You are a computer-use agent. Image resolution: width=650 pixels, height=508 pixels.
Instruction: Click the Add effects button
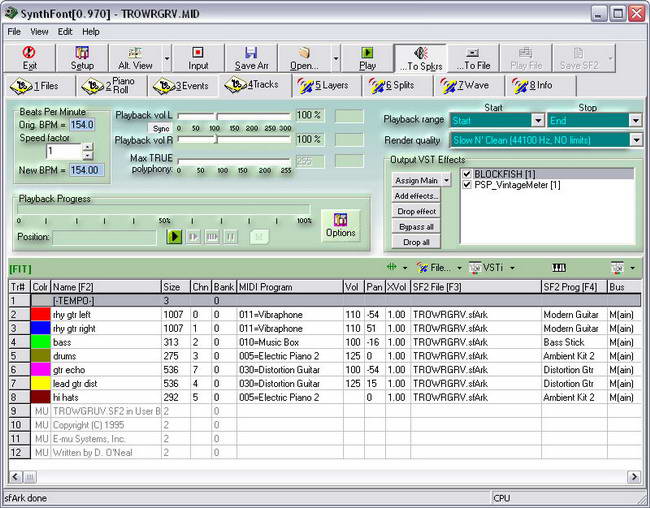(416, 196)
